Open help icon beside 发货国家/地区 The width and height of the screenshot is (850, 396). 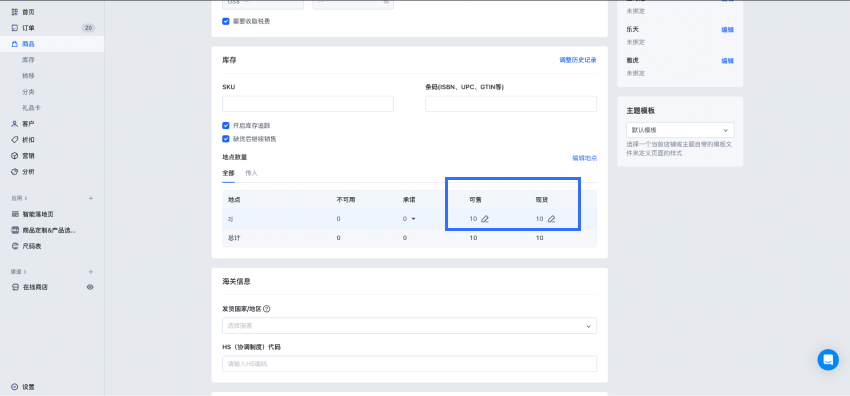pos(267,309)
